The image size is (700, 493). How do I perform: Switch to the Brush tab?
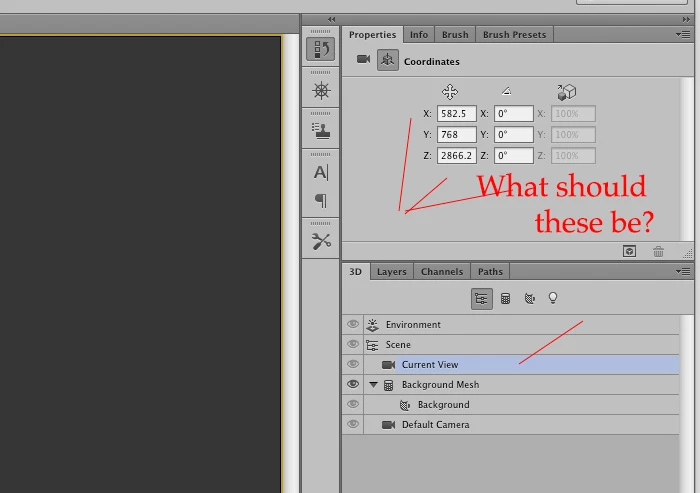455,35
